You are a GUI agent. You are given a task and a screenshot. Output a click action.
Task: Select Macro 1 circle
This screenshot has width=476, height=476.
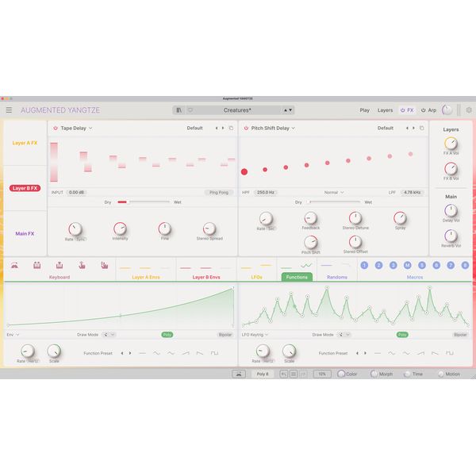coord(364,265)
